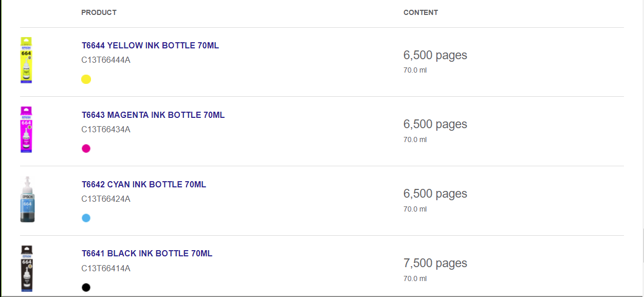The image size is (644, 297).
Task: Open T6642 Cyan Ink Bottle 70ML link
Action: click(144, 184)
